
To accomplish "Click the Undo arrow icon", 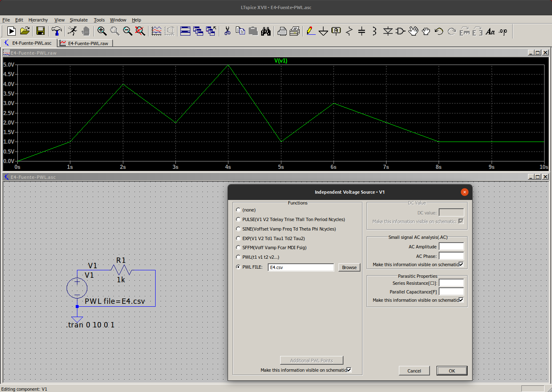I will click(439, 31).
